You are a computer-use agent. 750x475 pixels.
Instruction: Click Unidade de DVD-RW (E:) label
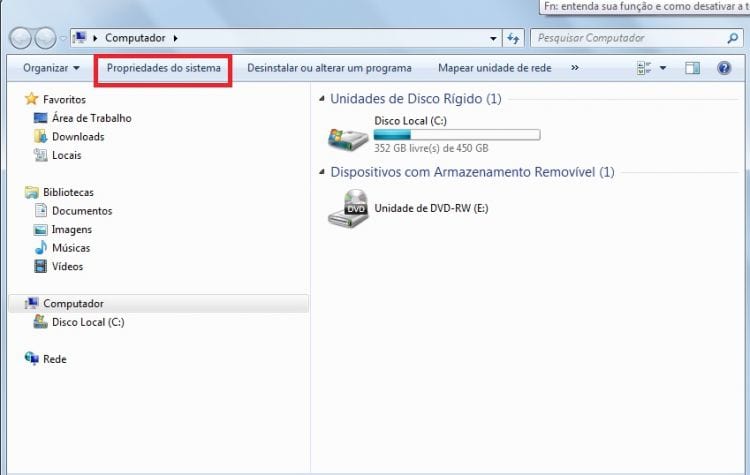pos(431,208)
